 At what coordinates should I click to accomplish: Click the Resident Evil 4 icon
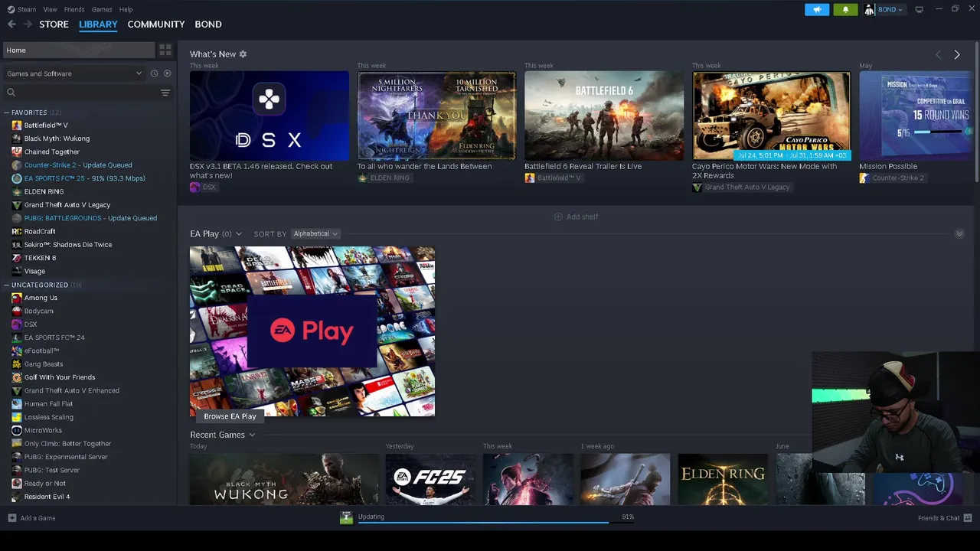pos(17,497)
